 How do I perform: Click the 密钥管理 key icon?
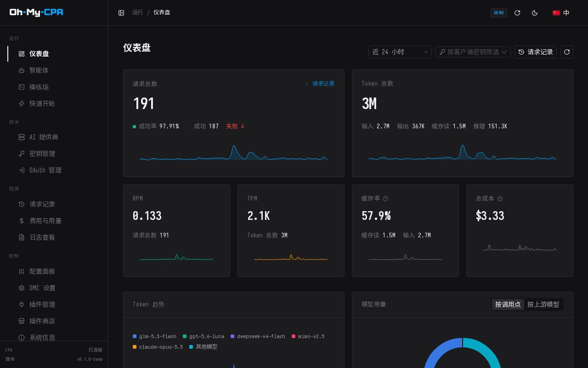(x=22, y=154)
